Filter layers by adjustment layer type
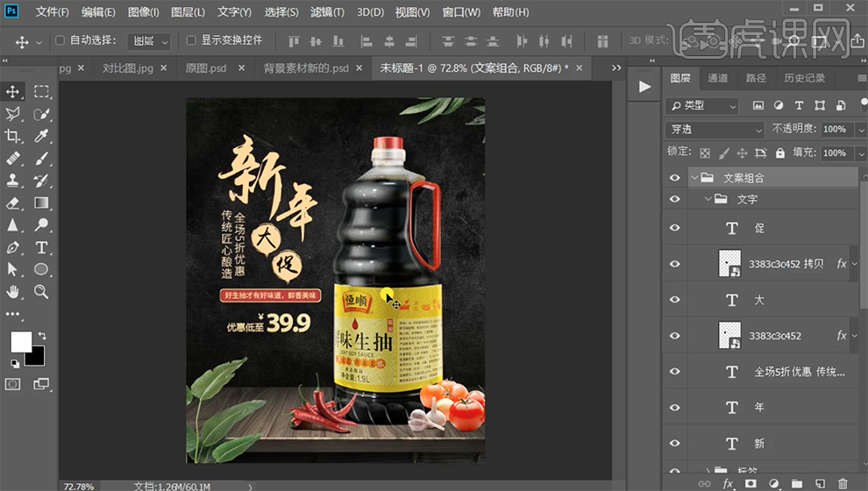 779,105
